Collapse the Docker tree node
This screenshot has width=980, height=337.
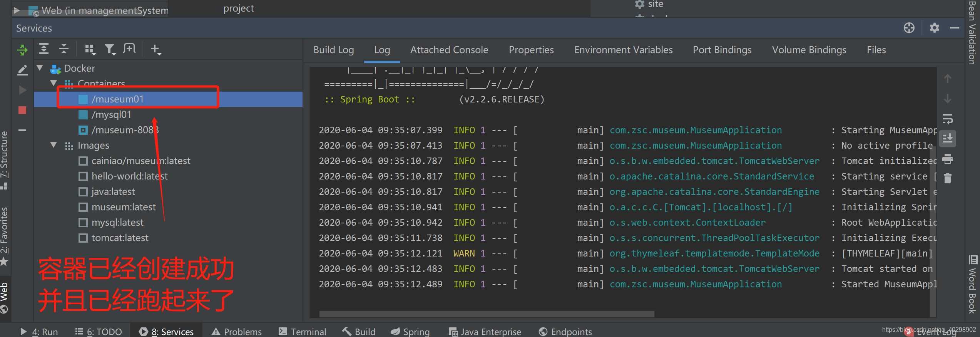[40, 68]
